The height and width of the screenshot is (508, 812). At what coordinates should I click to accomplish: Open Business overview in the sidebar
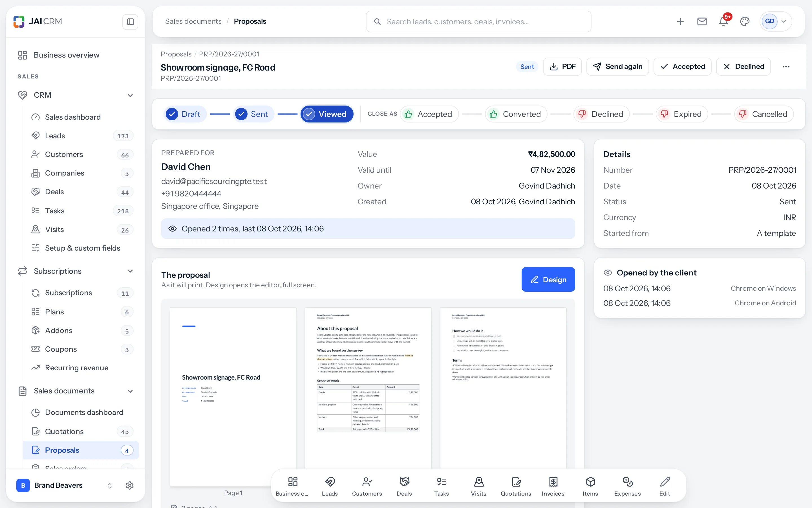pyautogui.click(x=76, y=55)
